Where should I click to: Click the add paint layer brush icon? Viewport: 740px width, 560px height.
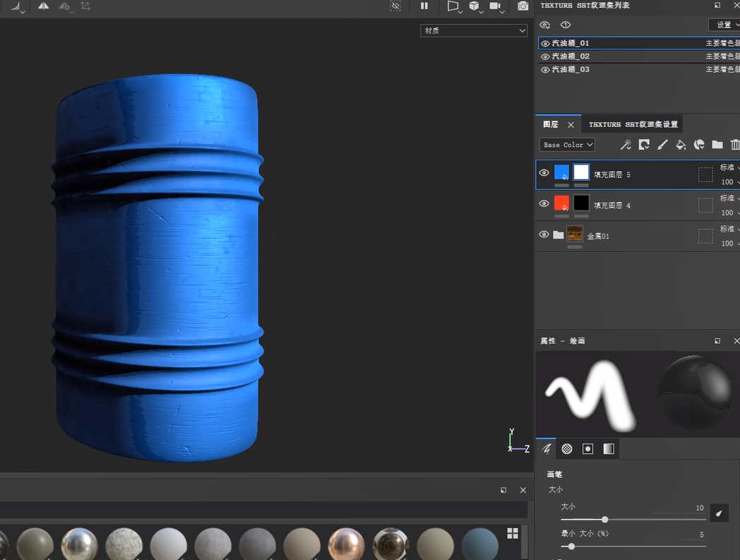pos(662,145)
